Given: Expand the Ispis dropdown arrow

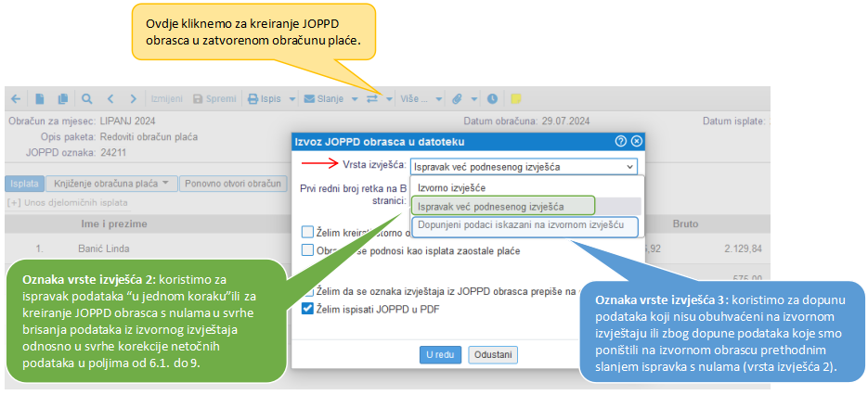Looking at the screenshot, I should (291, 99).
